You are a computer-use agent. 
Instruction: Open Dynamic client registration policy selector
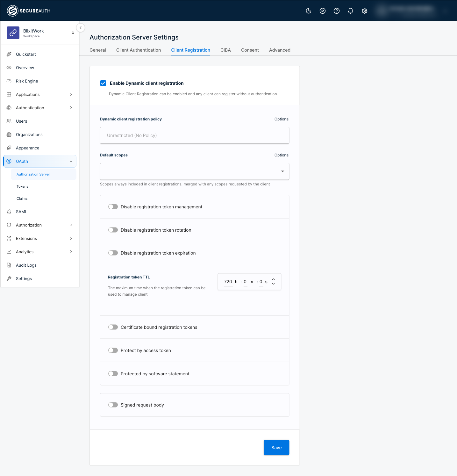[x=195, y=135]
